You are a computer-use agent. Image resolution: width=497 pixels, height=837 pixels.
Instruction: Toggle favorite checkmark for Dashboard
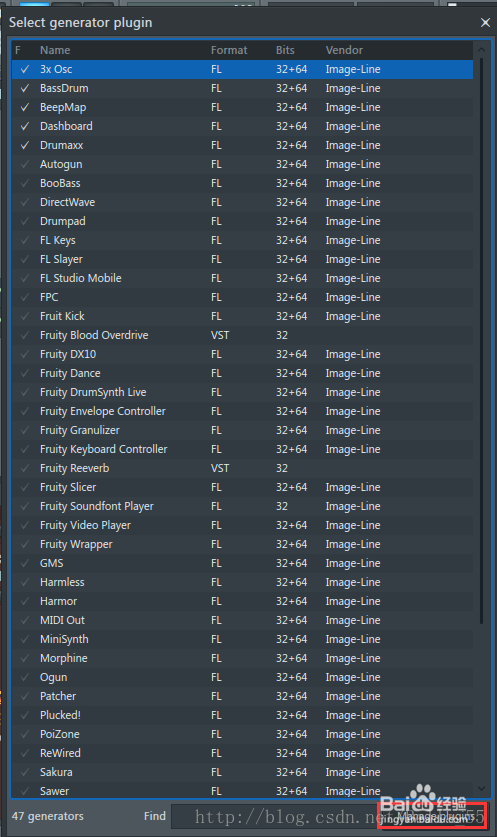tap(25, 126)
